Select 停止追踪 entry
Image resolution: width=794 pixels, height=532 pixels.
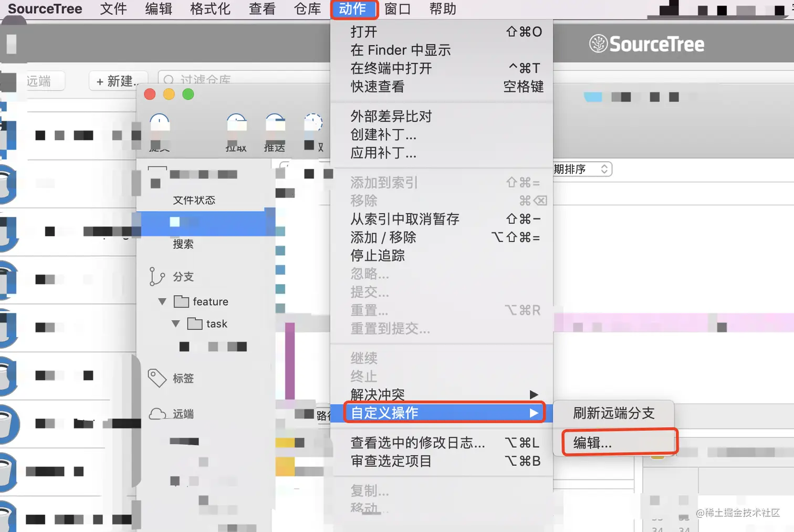tap(442, 256)
